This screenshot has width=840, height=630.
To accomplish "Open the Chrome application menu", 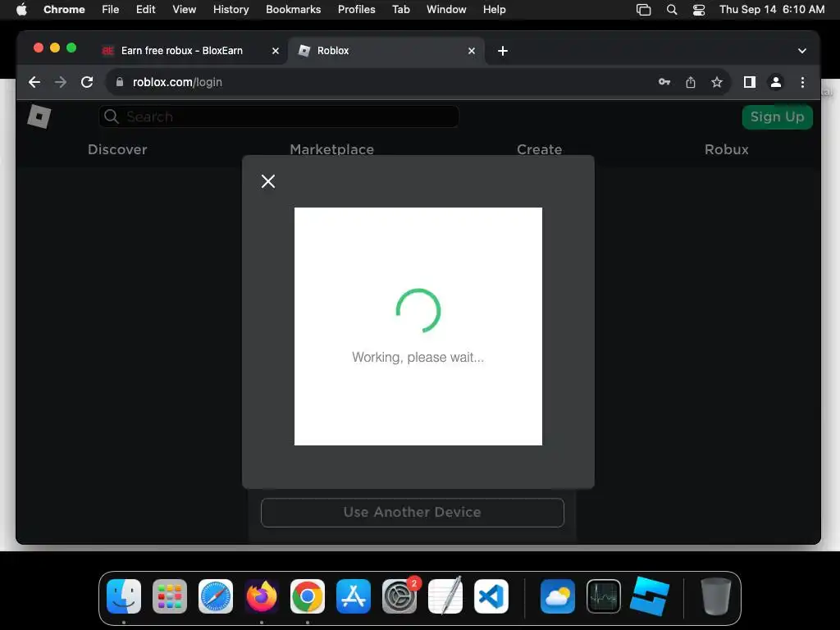I will pyautogui.click(x=64, y=10).
